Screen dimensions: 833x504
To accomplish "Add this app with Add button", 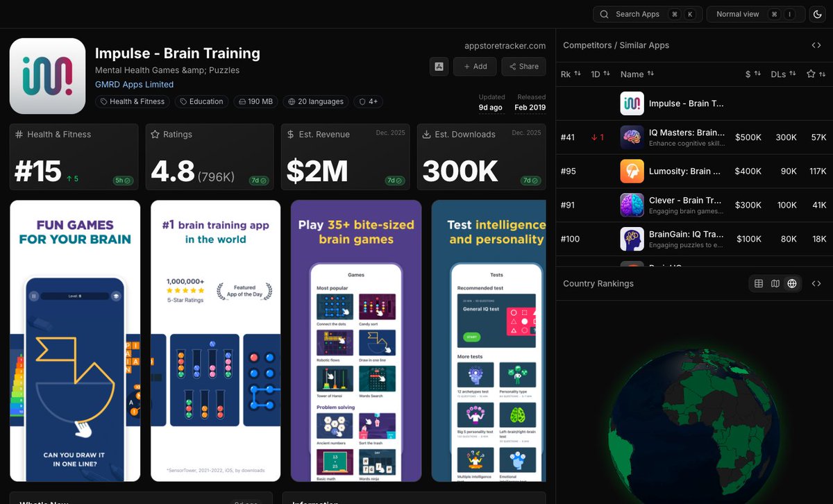I will [x=475, y=67].
